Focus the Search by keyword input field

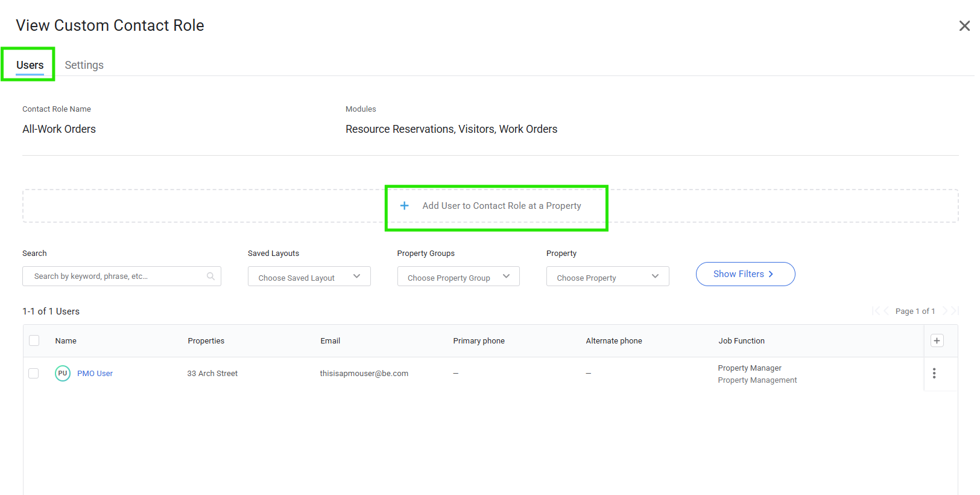click(x=122, y=276)
